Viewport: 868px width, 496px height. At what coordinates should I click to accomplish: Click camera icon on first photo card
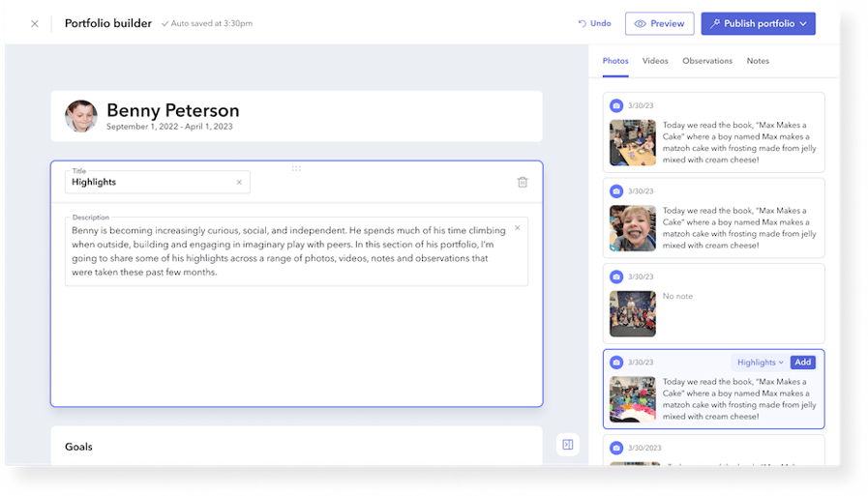615,105
